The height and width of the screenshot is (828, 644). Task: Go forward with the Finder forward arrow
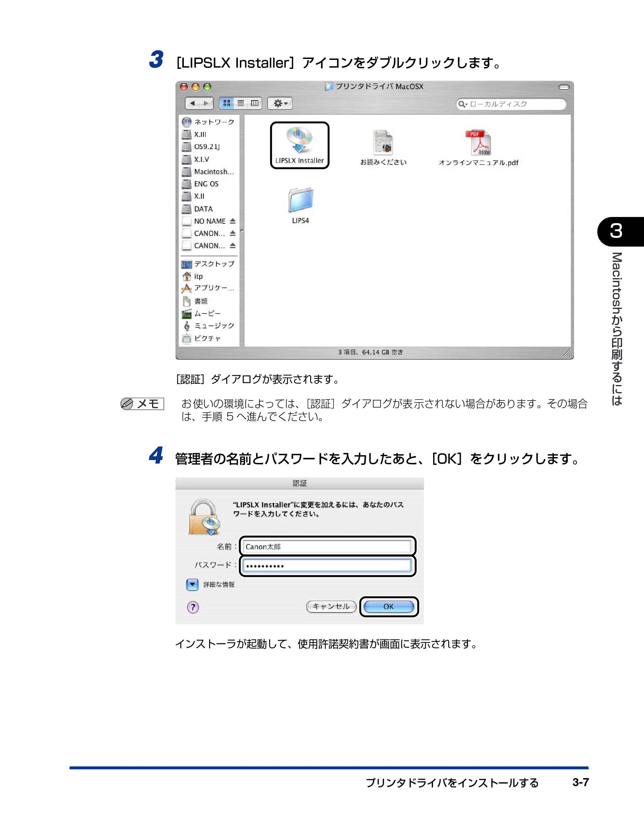pos(206,103)
